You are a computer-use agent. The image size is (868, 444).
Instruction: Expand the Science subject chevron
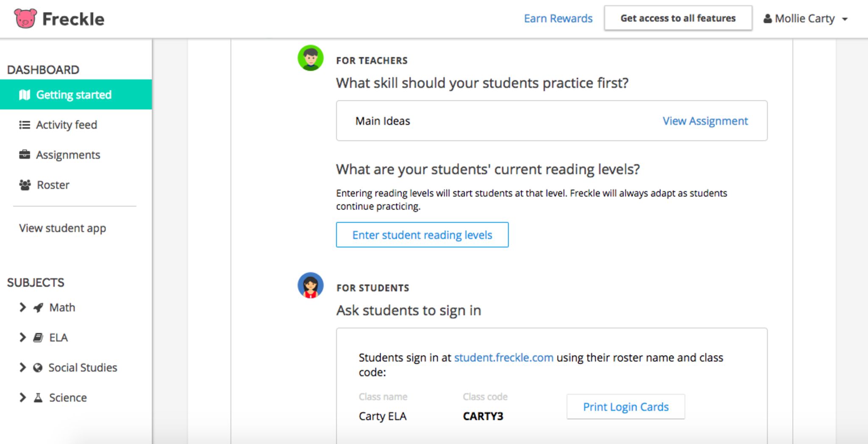22,398
